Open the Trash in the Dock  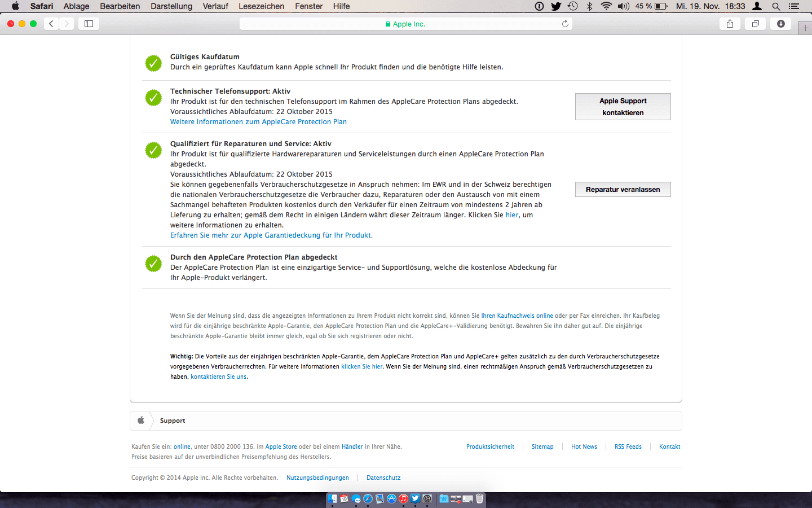479,498
